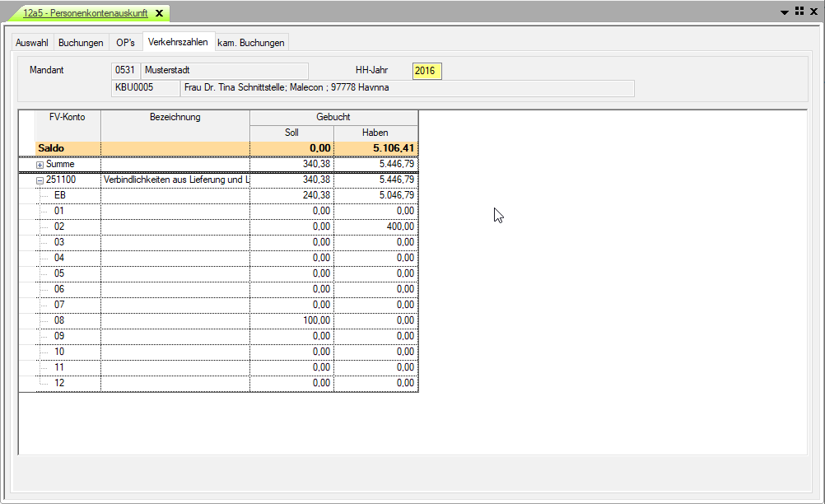Open the Buchungen tab
Image resolution: width=825 pixels, height=504 pixels.
81,43
